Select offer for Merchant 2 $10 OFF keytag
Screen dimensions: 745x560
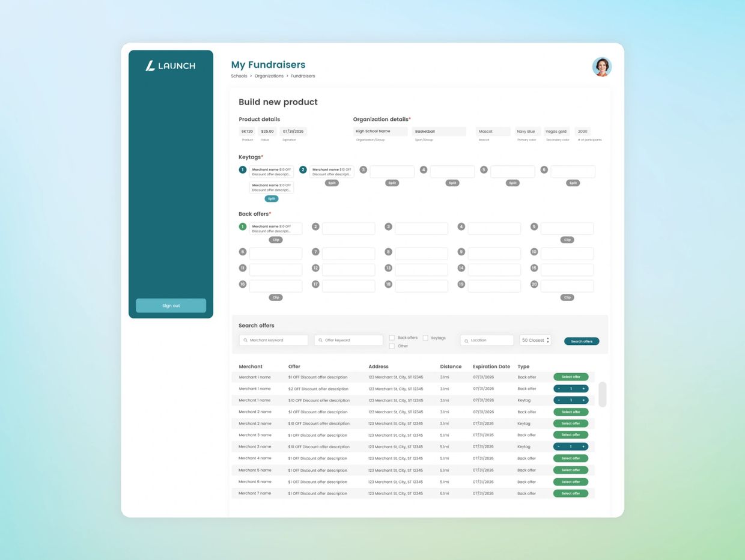tap(571, 424)
